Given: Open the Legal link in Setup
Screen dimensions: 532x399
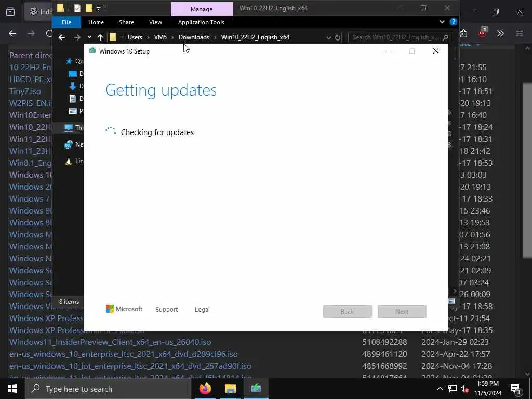Looking at the screenshot, I should point(202,310).
